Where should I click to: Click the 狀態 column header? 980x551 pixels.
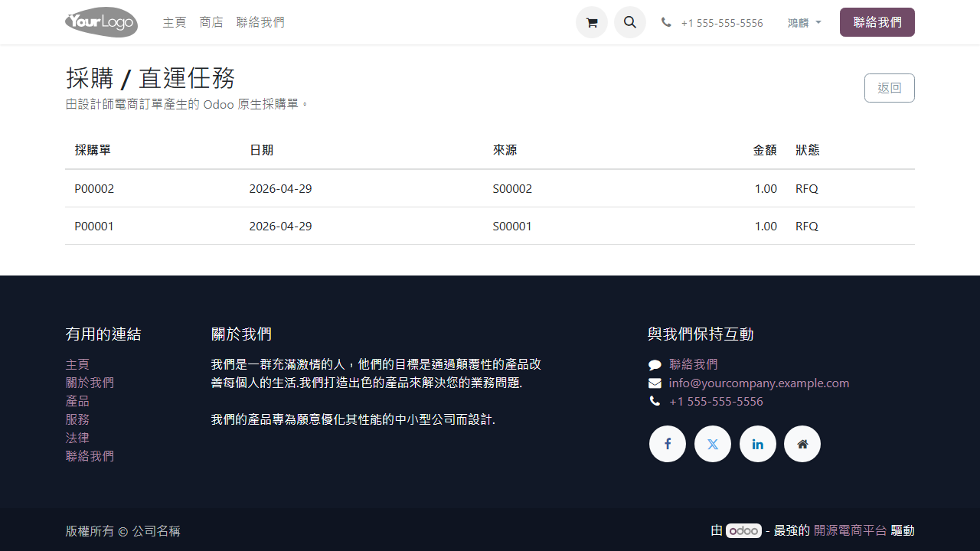coord(808,150)
